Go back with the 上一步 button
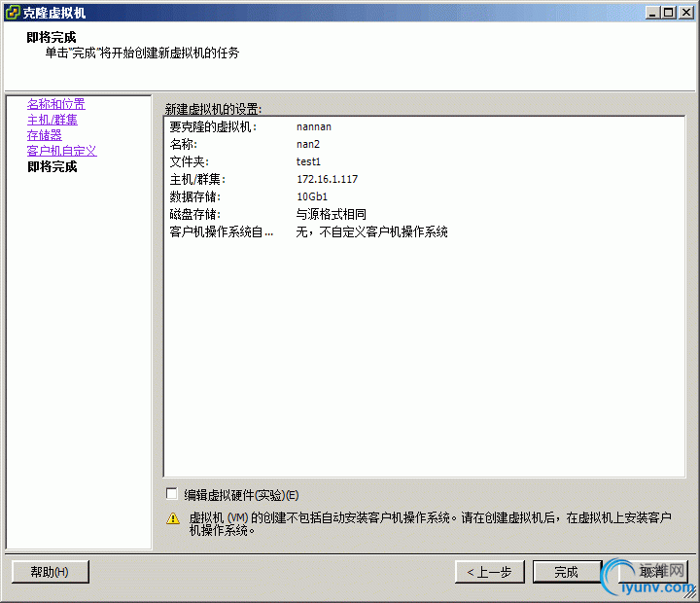 (489, 572)
